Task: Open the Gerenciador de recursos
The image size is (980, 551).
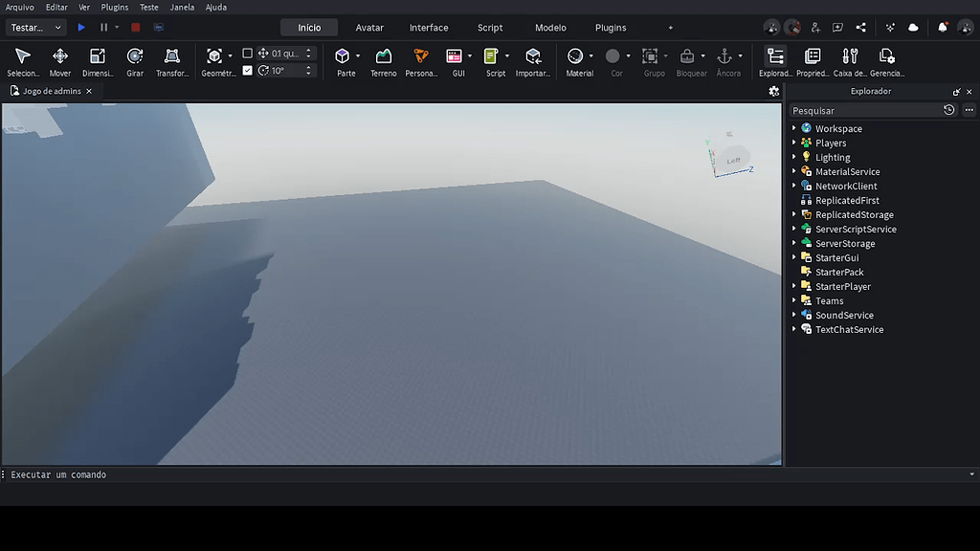Action: coord(887,62)
